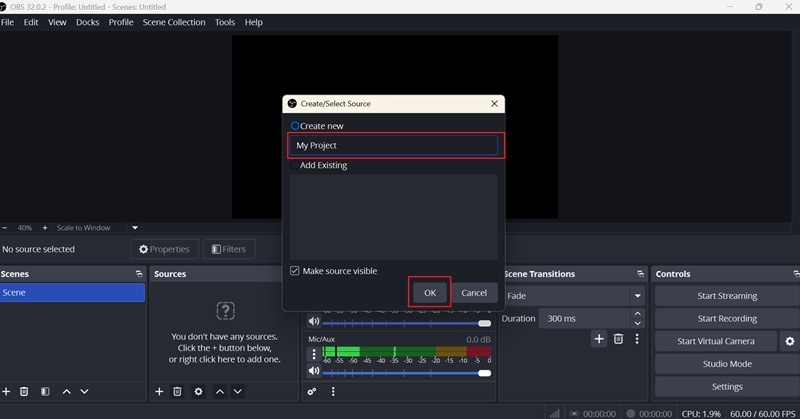This screenshot has width=800, height=419.
Task: Open Scale to Window dropdown arrow
Action: tap(135, 228)
